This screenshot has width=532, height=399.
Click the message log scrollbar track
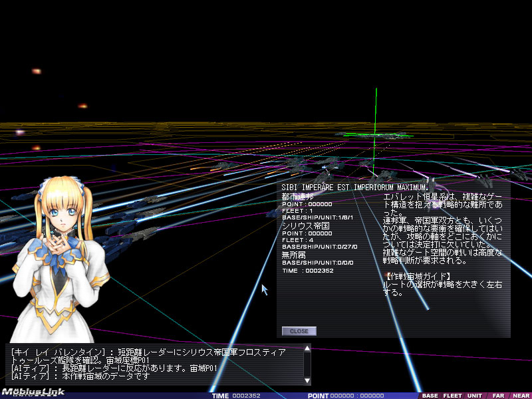click(x=307, y=364)
